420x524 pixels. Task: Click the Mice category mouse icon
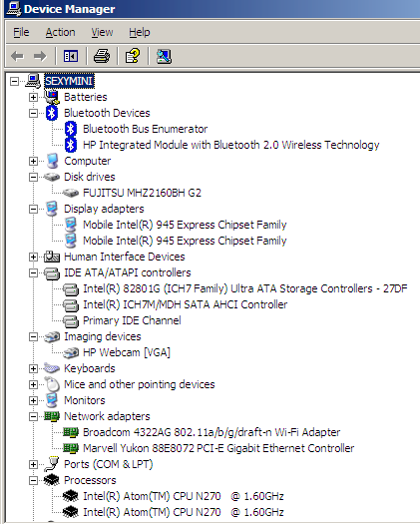point(52,384)
